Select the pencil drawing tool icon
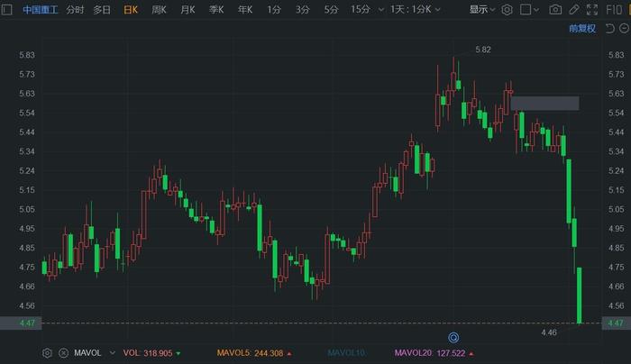The image size is (631, 364). (x=574, y=9)
